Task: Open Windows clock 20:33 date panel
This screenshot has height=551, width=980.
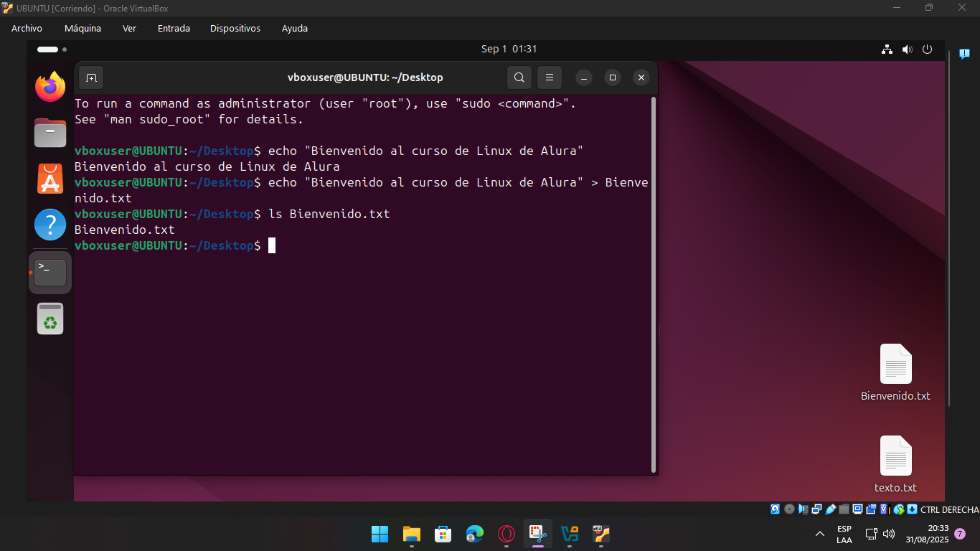Action: tap(927, 534)
